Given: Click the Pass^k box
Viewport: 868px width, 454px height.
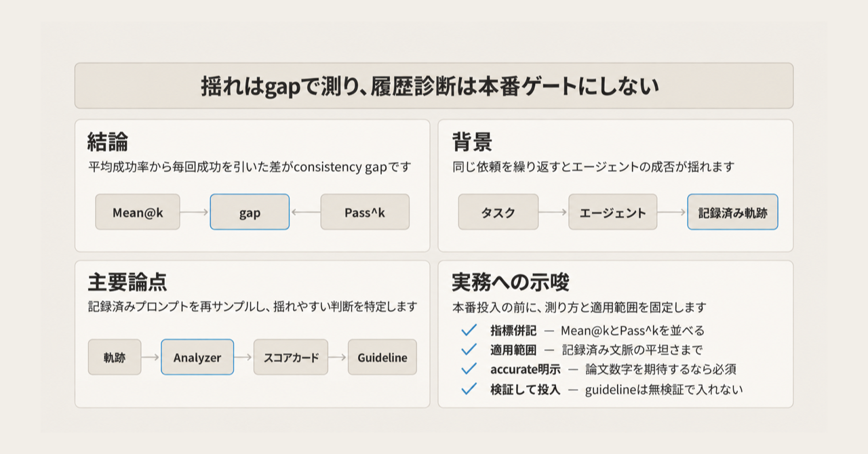Looking at the screenshot, I should [x=365, y=212].
